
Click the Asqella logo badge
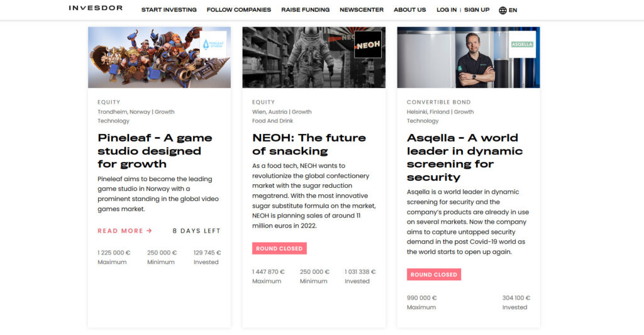pos(522,45)
